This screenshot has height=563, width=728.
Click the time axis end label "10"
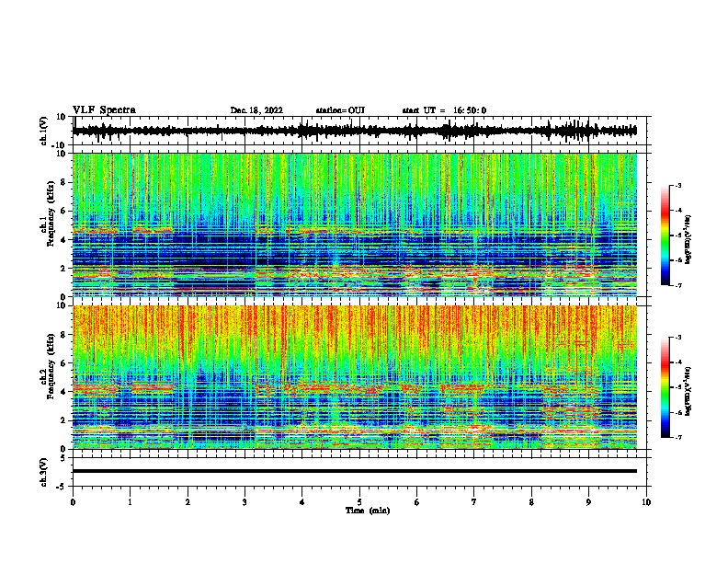tap(646, 502)
